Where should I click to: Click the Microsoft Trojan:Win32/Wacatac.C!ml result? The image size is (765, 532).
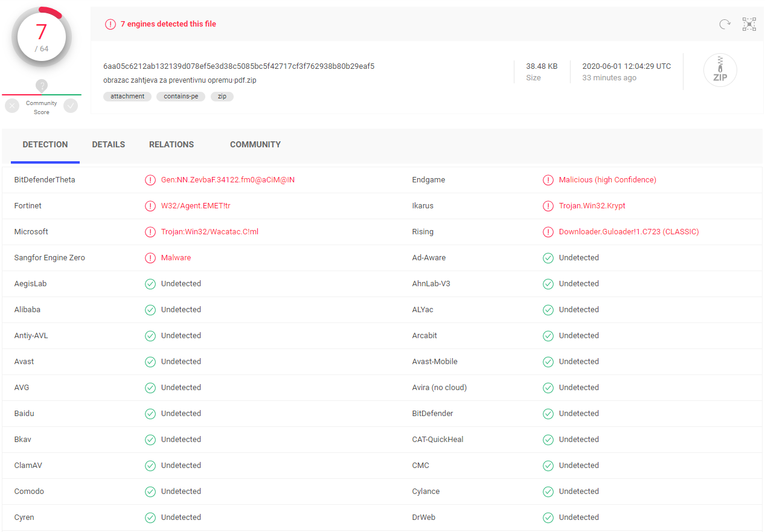point(210,232)
